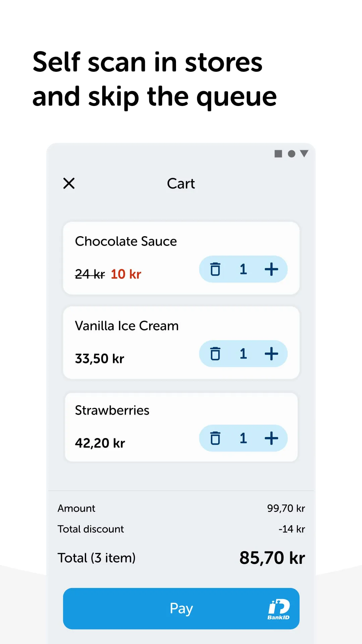The image size is (362, 644).
Task: Tap Vanilla Ice Cream quantity number
Action: click(x=243, y=354)
